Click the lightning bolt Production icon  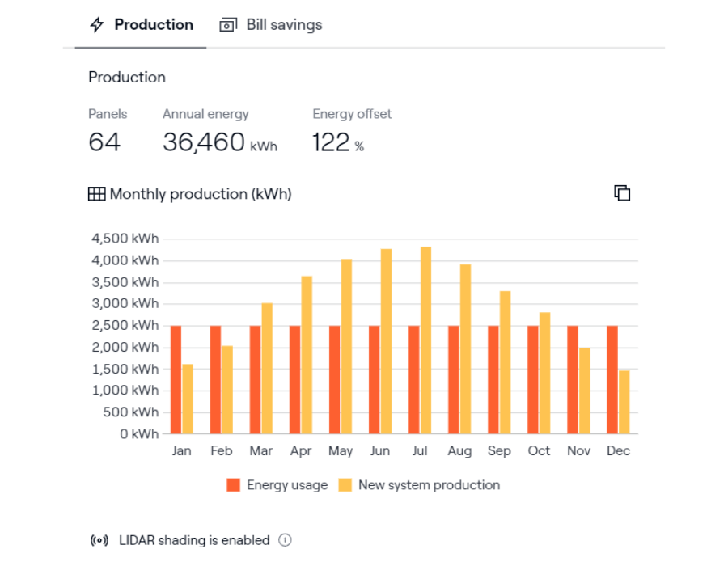click(x=97, y=24)
